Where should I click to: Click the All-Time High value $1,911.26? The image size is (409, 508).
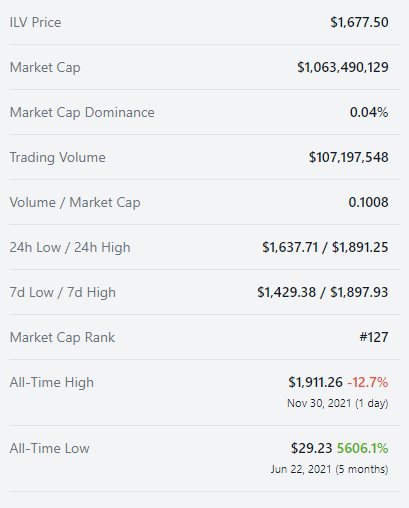click(x=315, y=382)
